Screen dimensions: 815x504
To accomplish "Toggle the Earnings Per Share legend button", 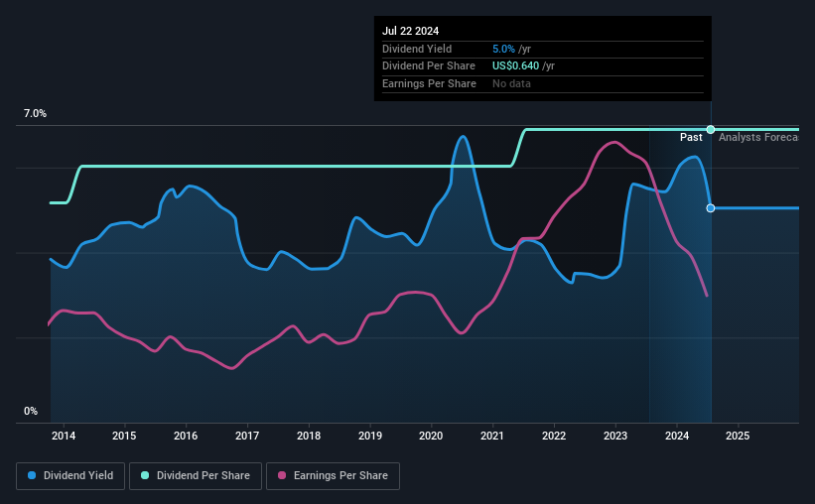I will 333,476.
